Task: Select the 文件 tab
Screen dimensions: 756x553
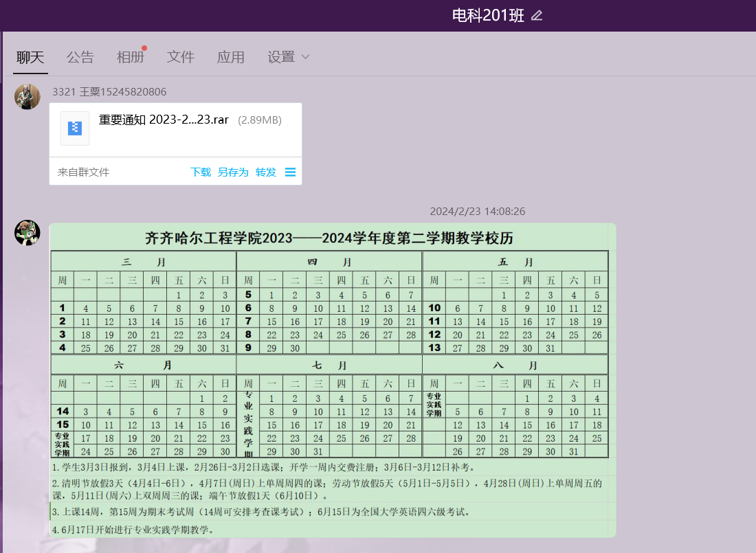Action: click(181, 57)
